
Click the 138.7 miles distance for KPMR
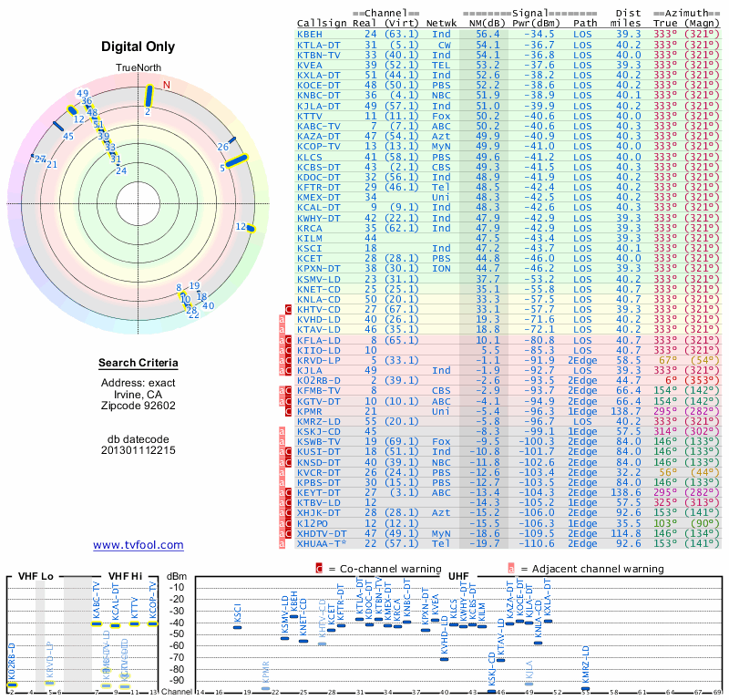(x=625, y=411)
